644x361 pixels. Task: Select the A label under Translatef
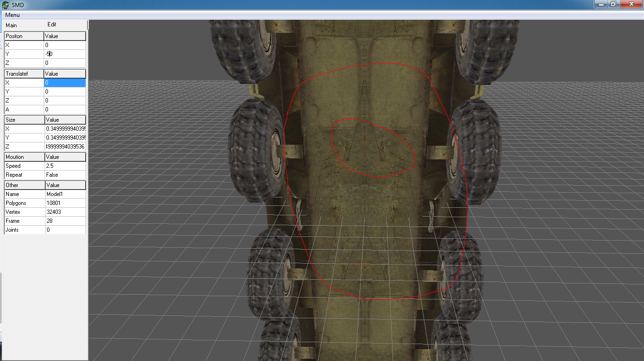tap(24, 110)
